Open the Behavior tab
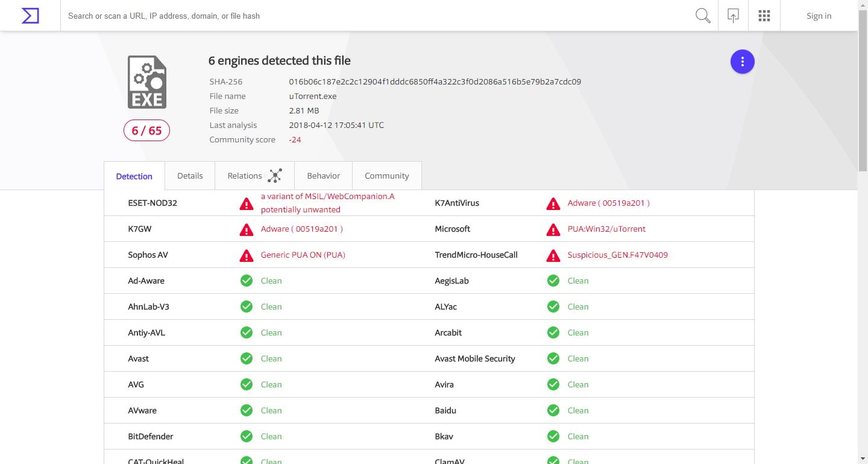Viewport: 868px width, 464px height. pos(323,176)
